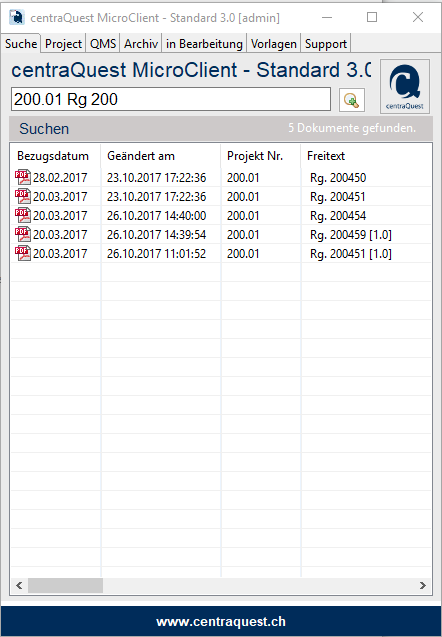The image size is (442, 637).
Task: Click Freitext cell Rg. 200454
Action: [338, 215]
